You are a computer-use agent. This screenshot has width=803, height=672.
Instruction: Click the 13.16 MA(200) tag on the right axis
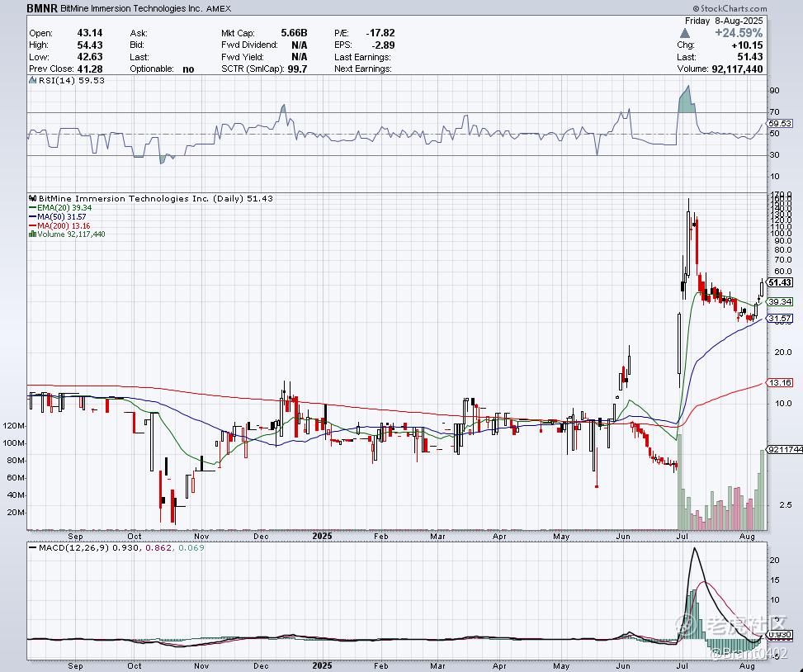(x=781, y=382)
